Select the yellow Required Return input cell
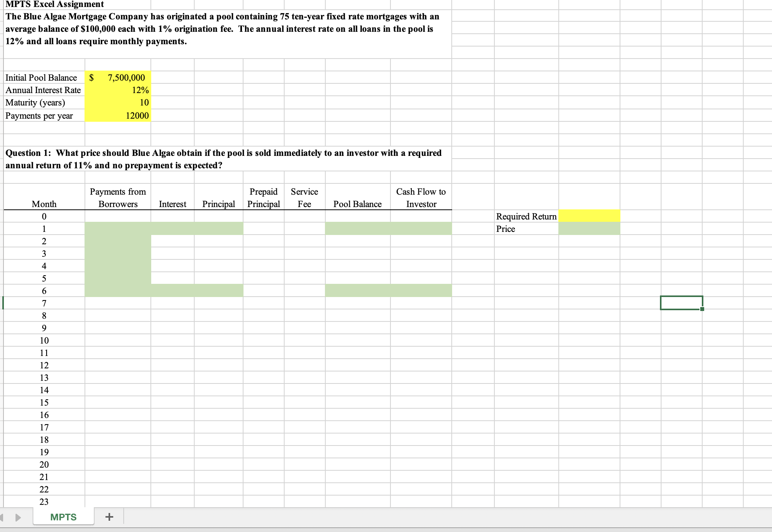This screenshot has width=772, height=532. coord(589,216)
